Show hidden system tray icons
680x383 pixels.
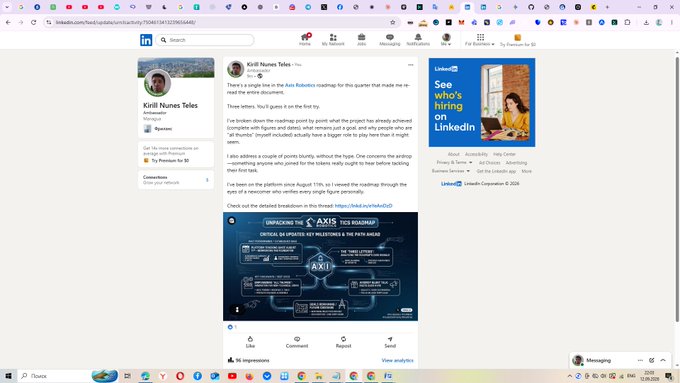569,376
